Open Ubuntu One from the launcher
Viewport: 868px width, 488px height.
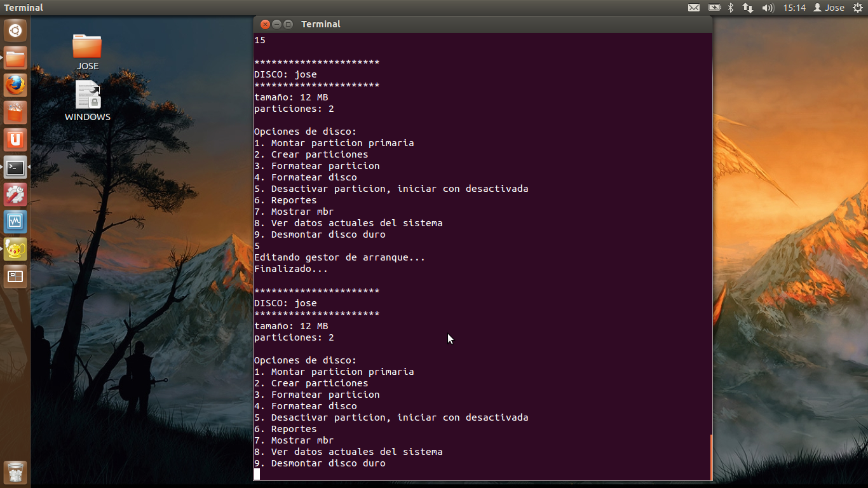click(x=15, y=140)
